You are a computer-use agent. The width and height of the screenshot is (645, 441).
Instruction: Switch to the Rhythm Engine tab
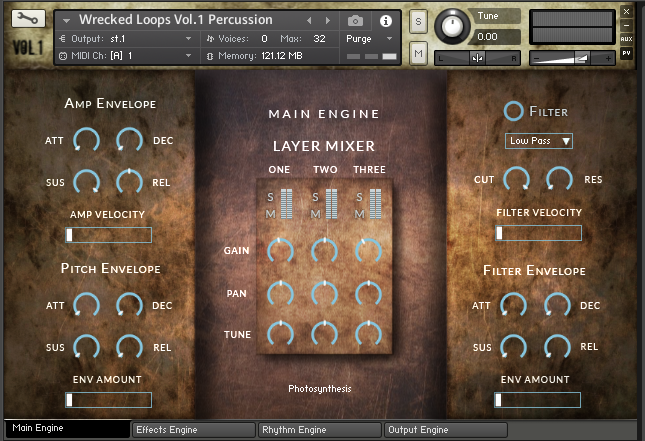click(x=320, y=430)
